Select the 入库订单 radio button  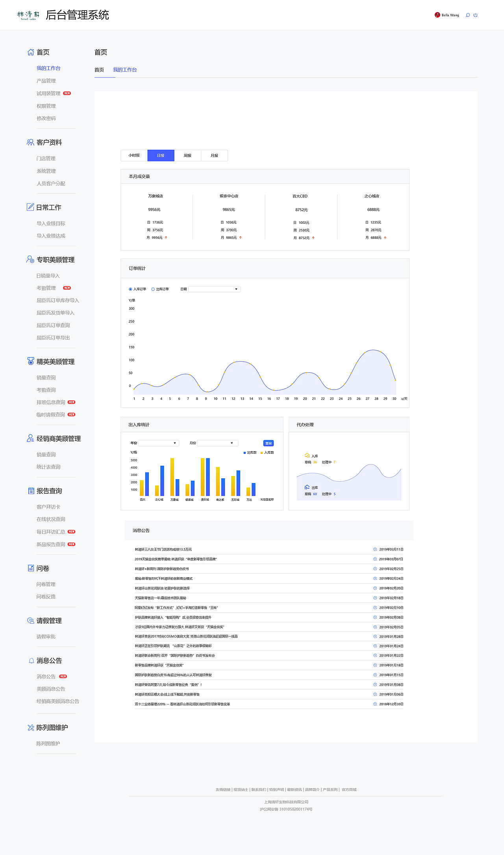pos(130,289)
